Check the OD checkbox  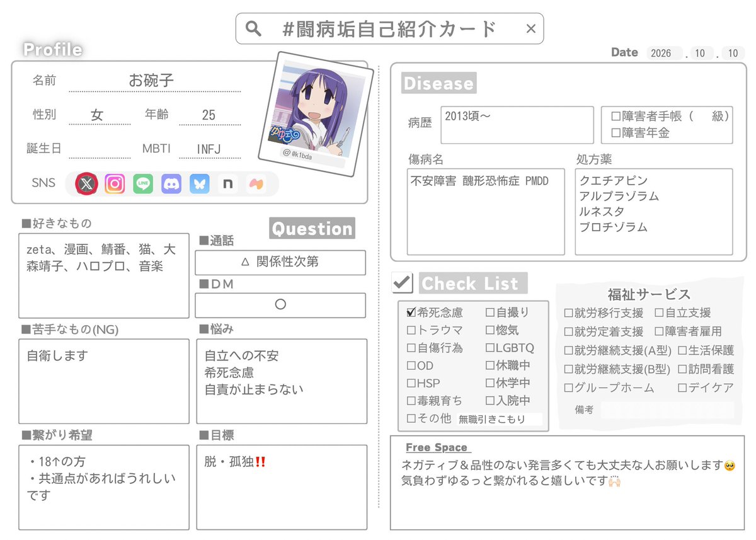coord(411,365)
